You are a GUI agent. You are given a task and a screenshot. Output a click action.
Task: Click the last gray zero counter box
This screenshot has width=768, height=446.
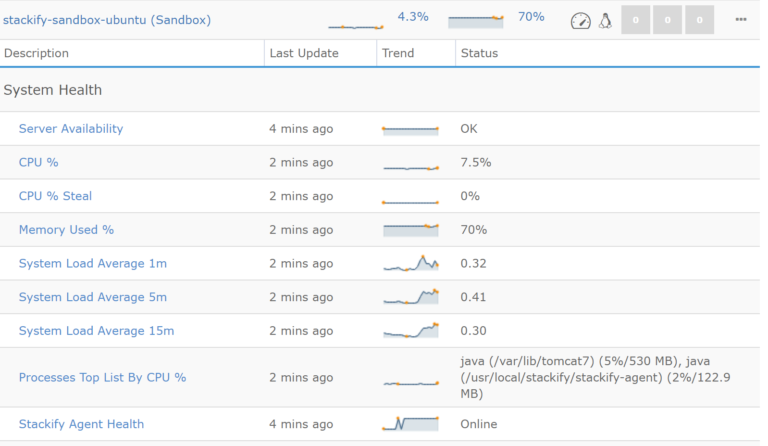pyautogui.click(x=699, y=20)
